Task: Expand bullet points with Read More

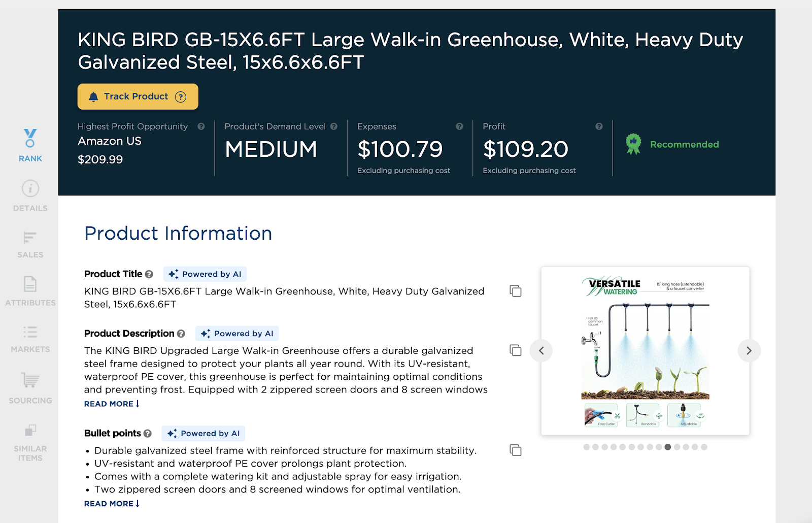Action: 112,504
